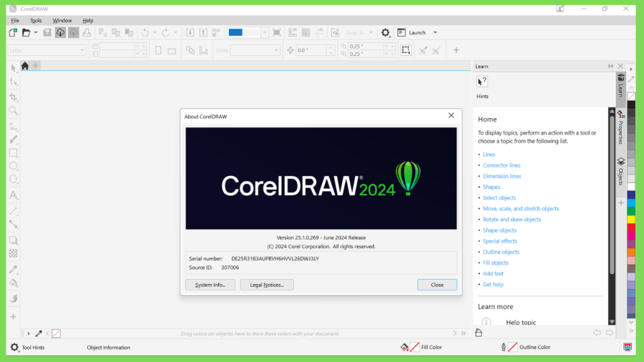644x362 pixels.
Task: Expand the undo history dropdown arrow
Action: (155, 33)
